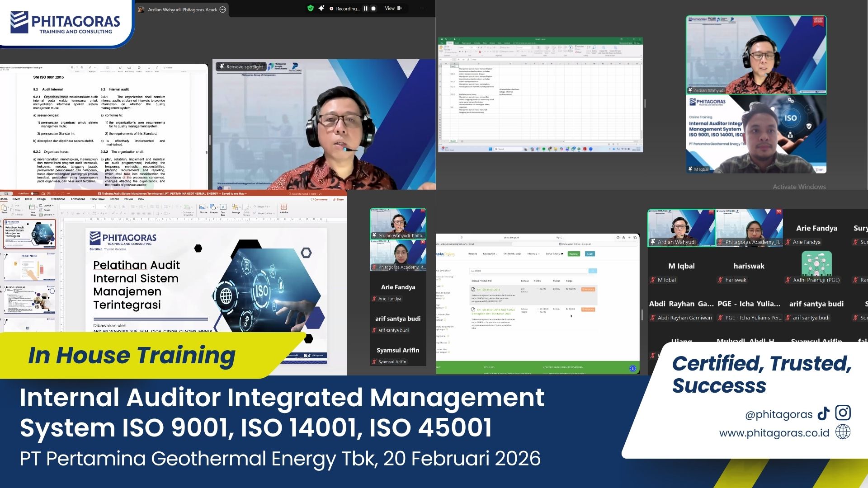Viewport: 868px width, 488px height.
Task: Pause the Zoom recording
Action: point(366,9)
